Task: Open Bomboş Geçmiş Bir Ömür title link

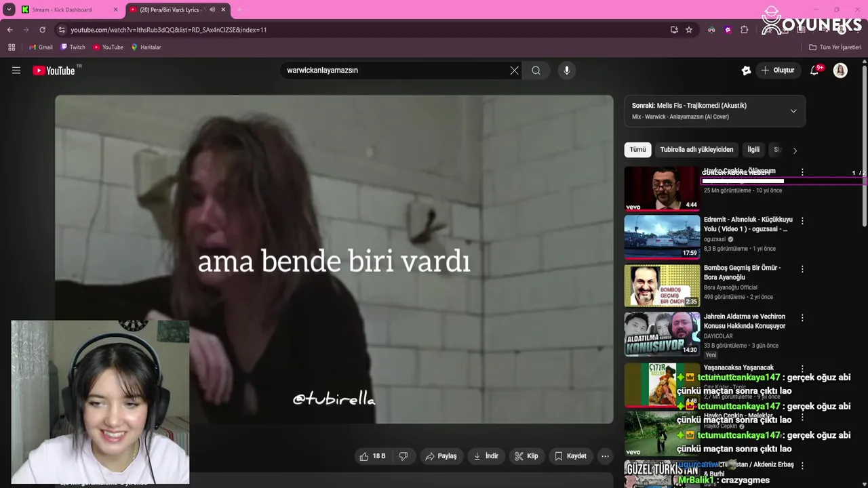Action: point(743,272)
